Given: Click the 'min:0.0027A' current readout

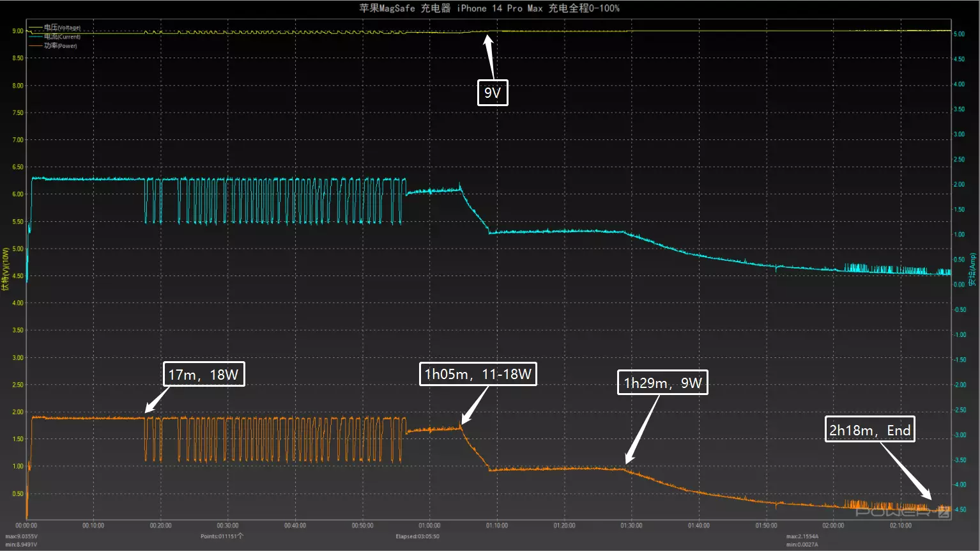Looking at the screenshot, I should point(802,545).
